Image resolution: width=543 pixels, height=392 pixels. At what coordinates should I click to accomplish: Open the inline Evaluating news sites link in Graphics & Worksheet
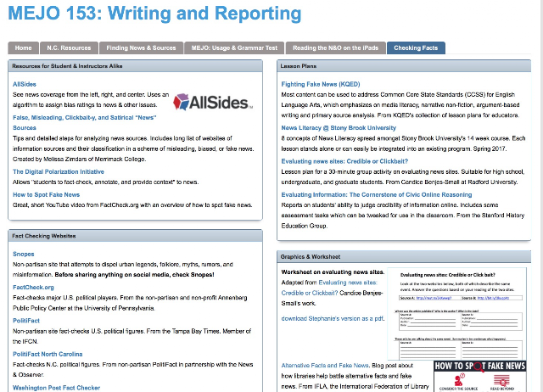click(x=329, y=288)
